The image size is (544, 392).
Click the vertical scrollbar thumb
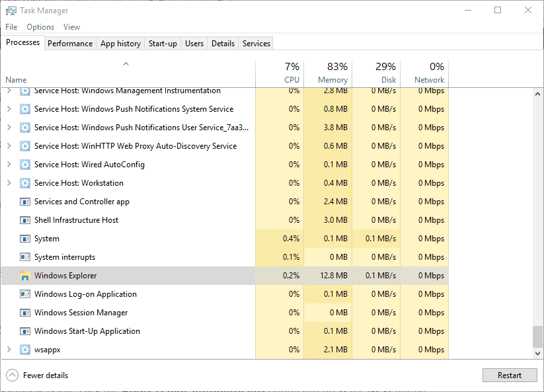[537, 336]
